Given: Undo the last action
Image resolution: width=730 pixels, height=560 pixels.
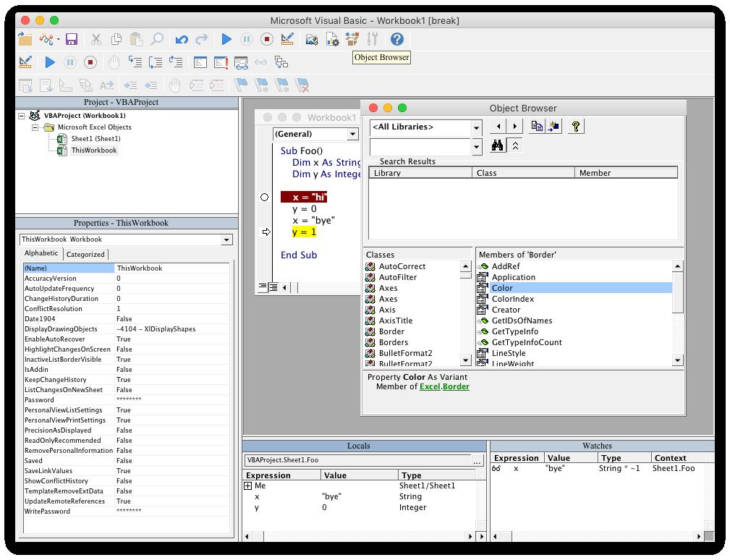Looking at the screenshot, I should coord(182,39).
